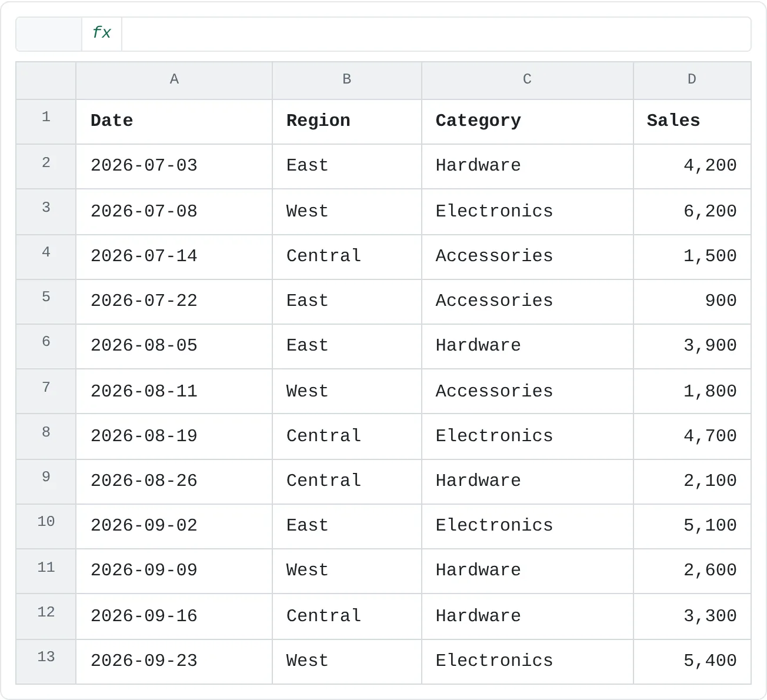
Task: Select row 1 header
Action: tap(46, 122)
